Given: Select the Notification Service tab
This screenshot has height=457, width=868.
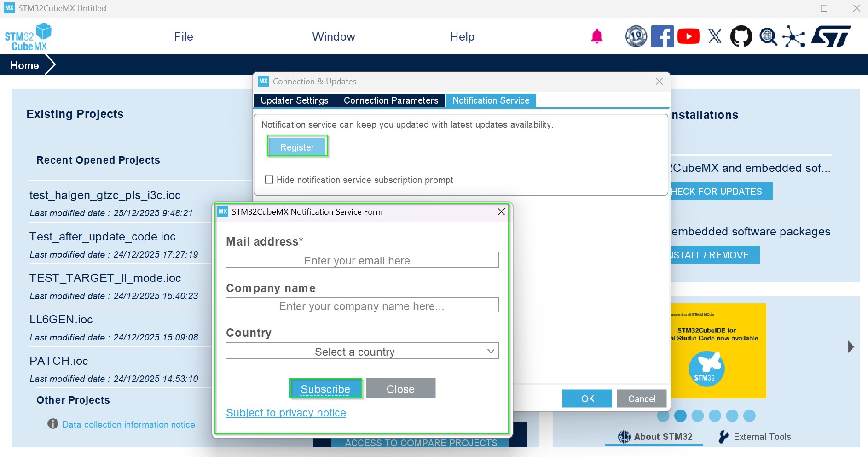Looking at the screenshot, I should click(x=491, y=100).
